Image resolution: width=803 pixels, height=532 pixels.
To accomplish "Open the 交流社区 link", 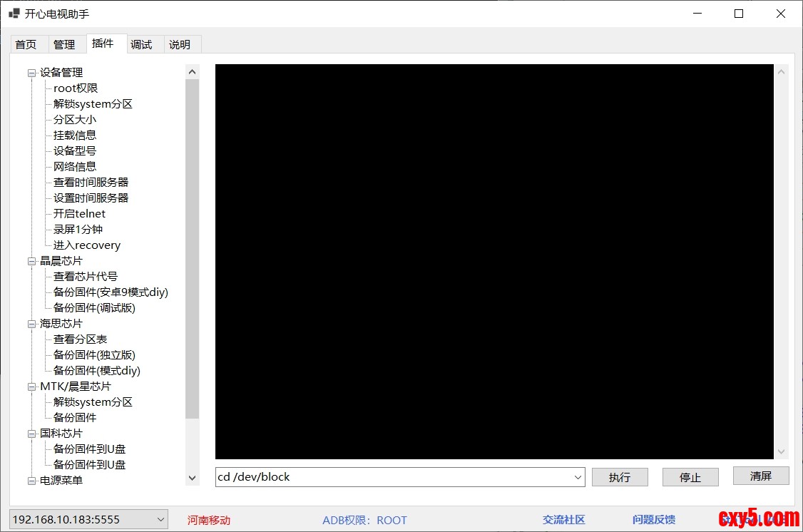I will click(x=563, y=520).
